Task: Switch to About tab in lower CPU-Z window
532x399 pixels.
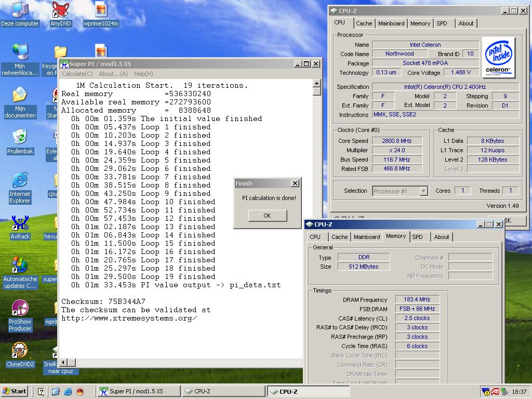Action: click(442, 237)
